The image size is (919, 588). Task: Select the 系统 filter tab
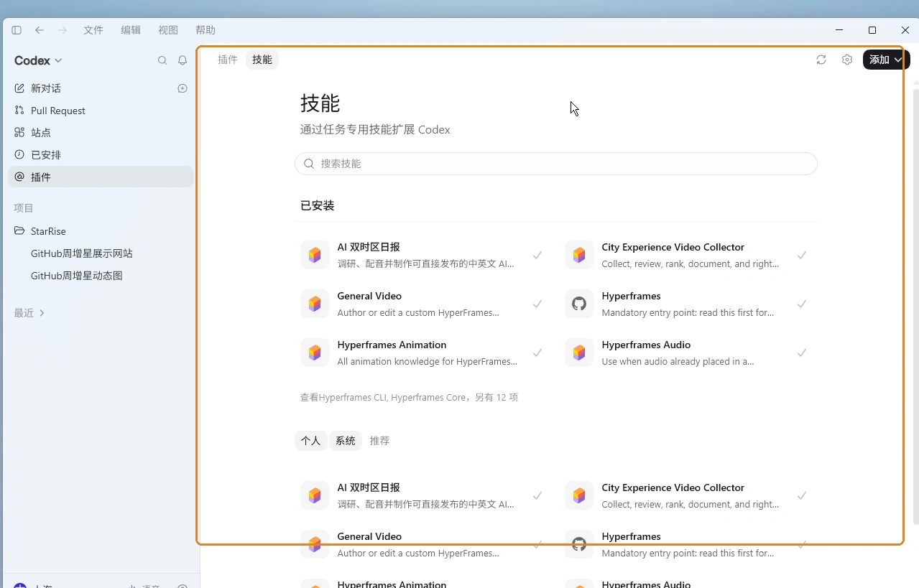click(346, 441)
